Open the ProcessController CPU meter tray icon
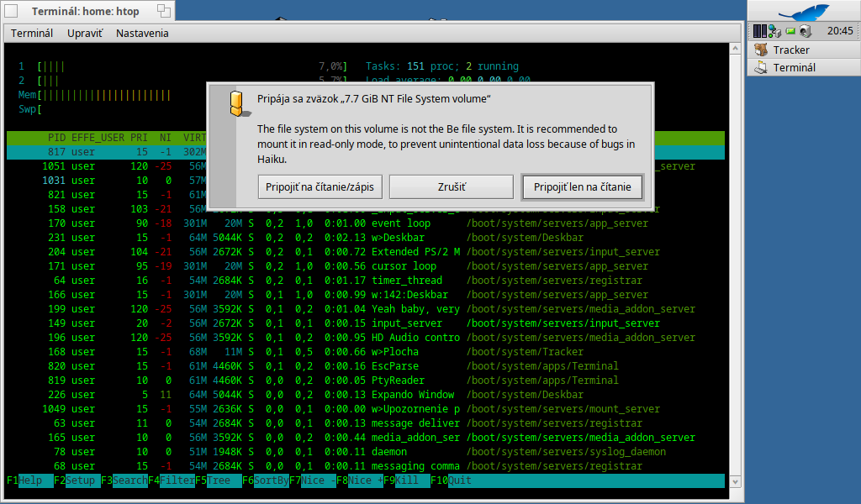 pyautogui.click(x=759, y=31)
